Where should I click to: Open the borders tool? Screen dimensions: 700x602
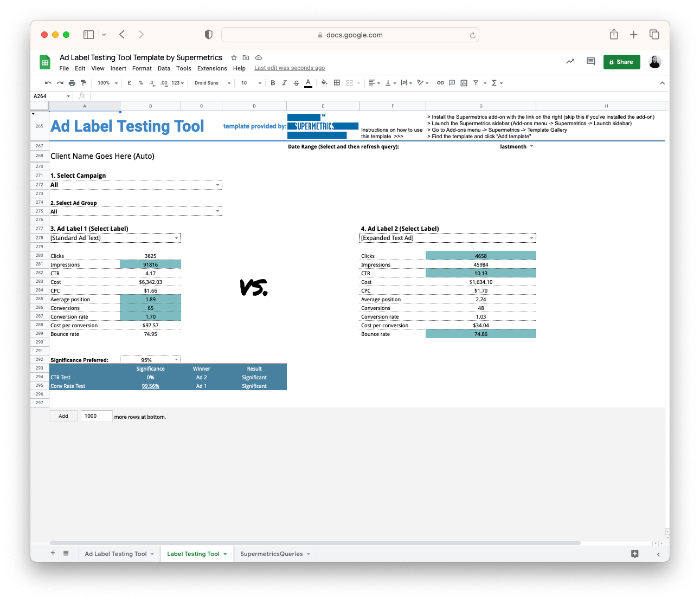(337, 83)
